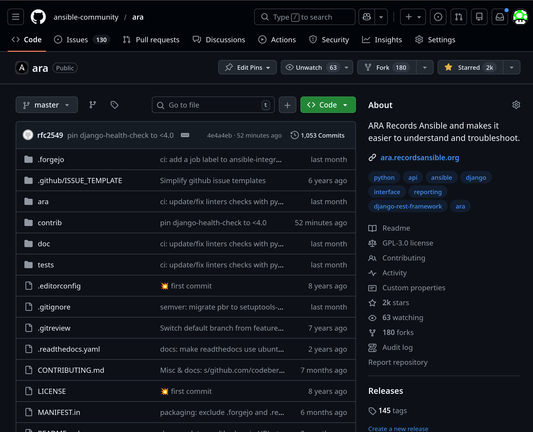Click the Go to file field

tap(213, 105)
